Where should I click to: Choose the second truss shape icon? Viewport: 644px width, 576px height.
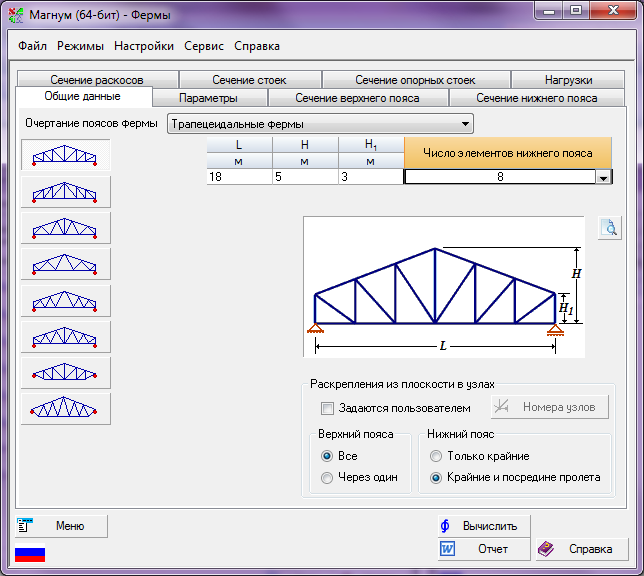click(x=65, y=191)
